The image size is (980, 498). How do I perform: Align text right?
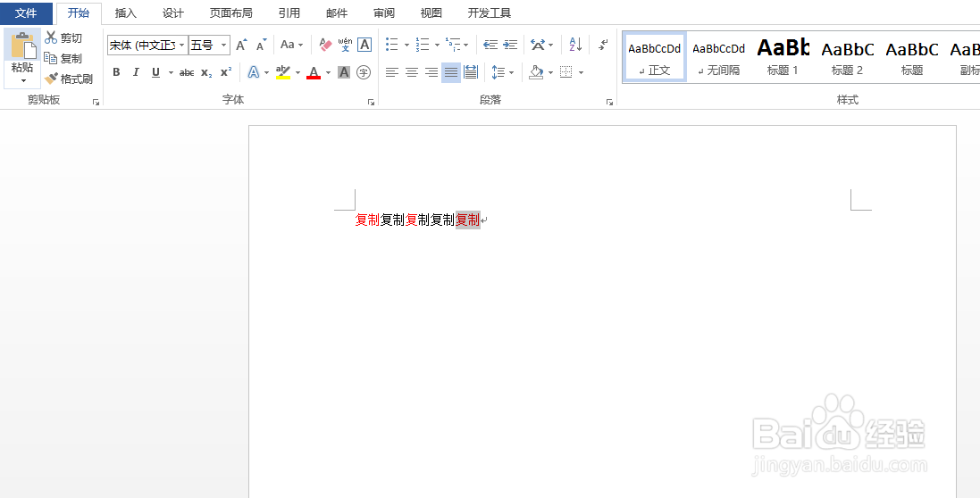[431, 72]
